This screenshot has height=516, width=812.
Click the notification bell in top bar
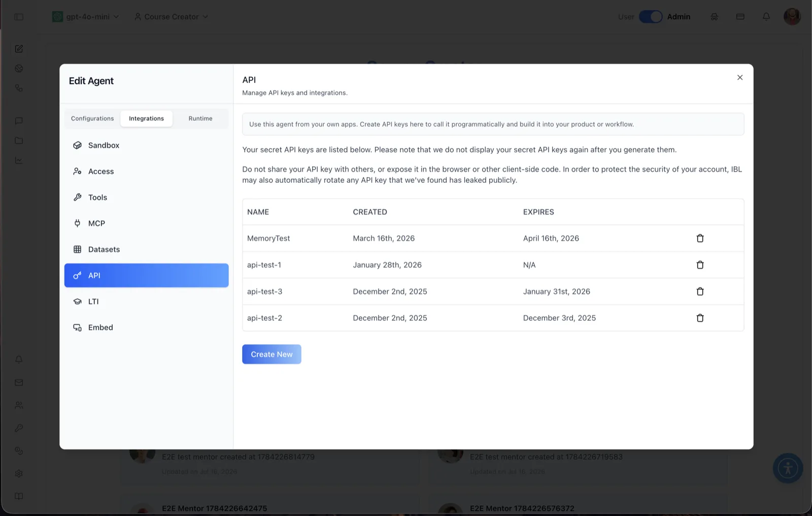coord(766,17)
